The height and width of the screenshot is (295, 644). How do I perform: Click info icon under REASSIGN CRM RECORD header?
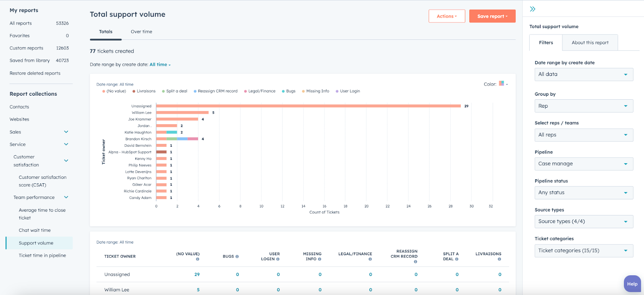coord(415,262)
